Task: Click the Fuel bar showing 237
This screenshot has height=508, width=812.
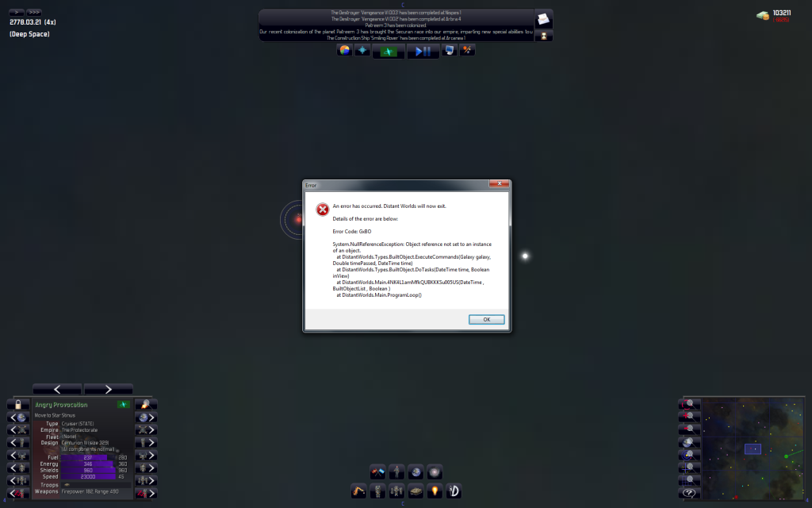Action: point(88,458)
